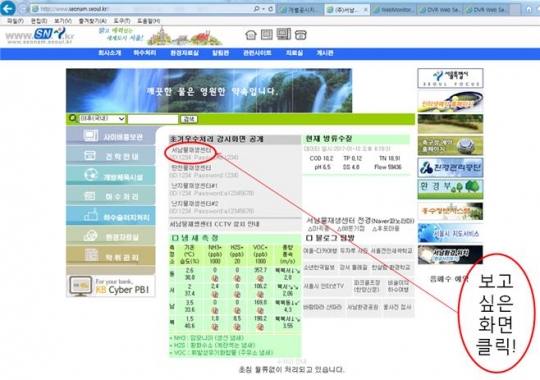The image size is (540, 380).
Task: Open the 하수슬러지처리 sidebar item
Action: click(x=111, y=216)
